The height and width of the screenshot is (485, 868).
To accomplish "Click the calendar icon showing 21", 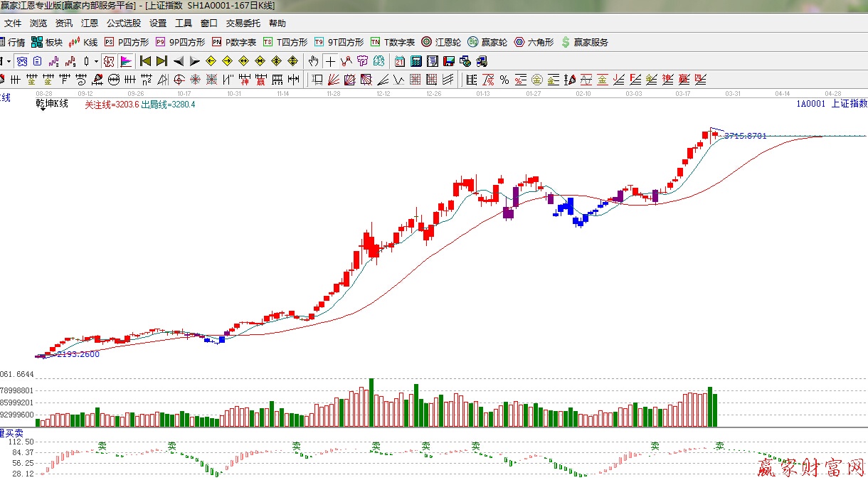I will [400, 61].
